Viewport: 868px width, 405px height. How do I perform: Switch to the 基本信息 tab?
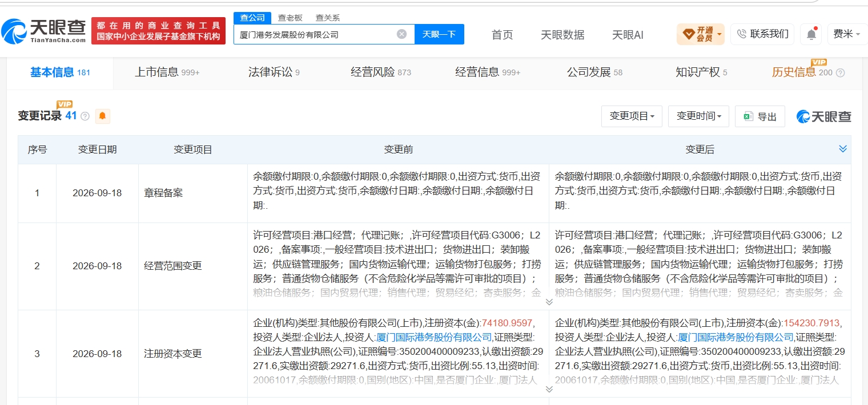pyautogui.click(x=60, y=72)
